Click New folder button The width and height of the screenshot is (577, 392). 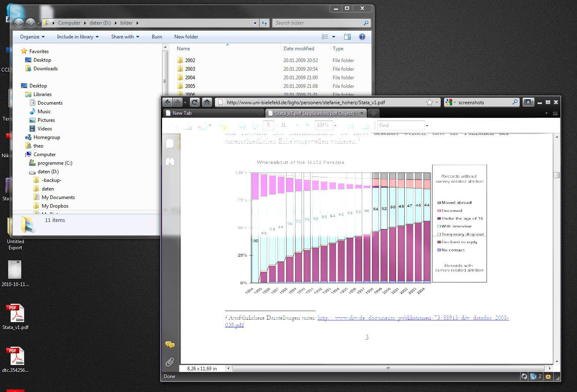186,37
